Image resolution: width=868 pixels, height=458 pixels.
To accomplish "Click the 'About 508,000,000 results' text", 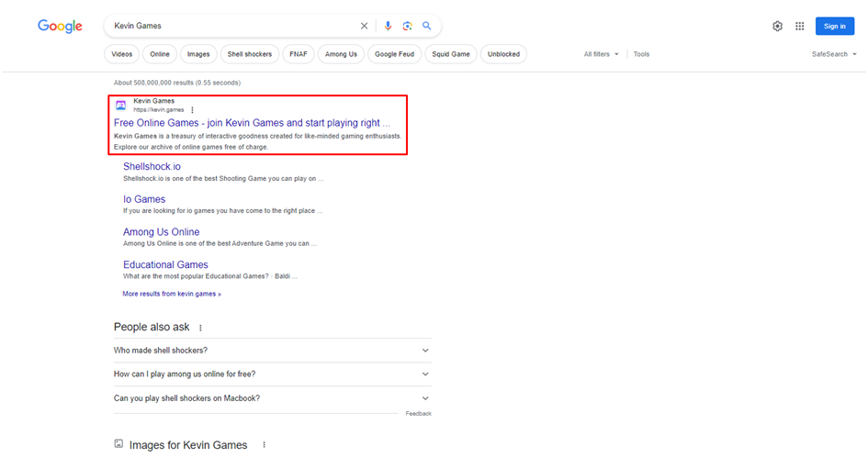I will [176, 83].
